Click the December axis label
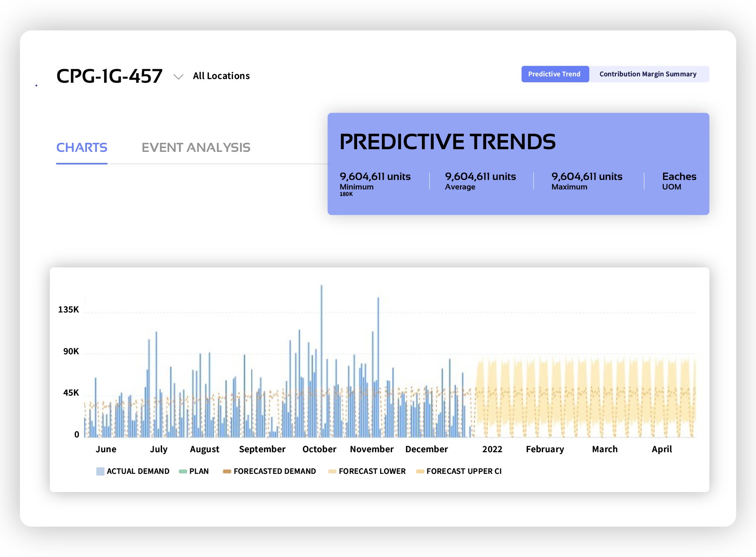This screenshot has height=557, width=756. (x=427, y=449)
